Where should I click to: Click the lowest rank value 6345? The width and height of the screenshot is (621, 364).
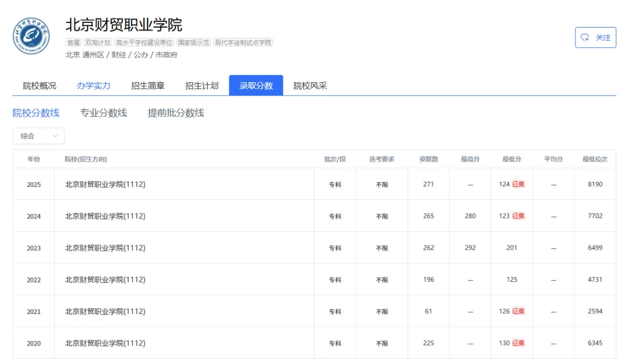pyautogui.click(x=595, y=343)
